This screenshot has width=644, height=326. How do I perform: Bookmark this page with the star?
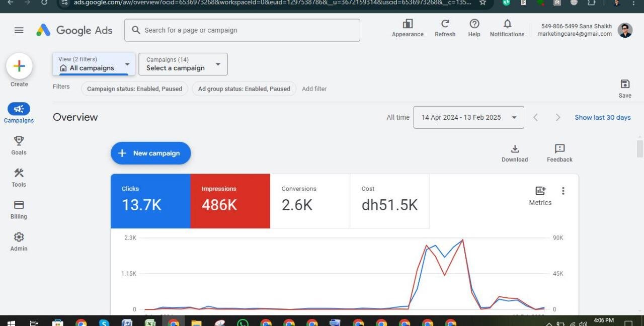tap(482, 3)
